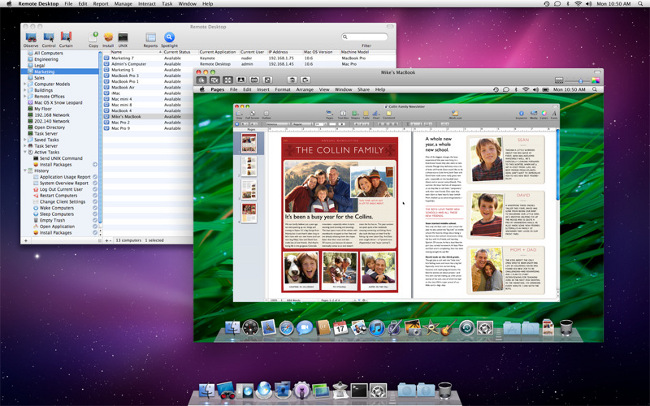
Task: Click the Spotlight search toolbar icon
Action: (x=170, y=37)
